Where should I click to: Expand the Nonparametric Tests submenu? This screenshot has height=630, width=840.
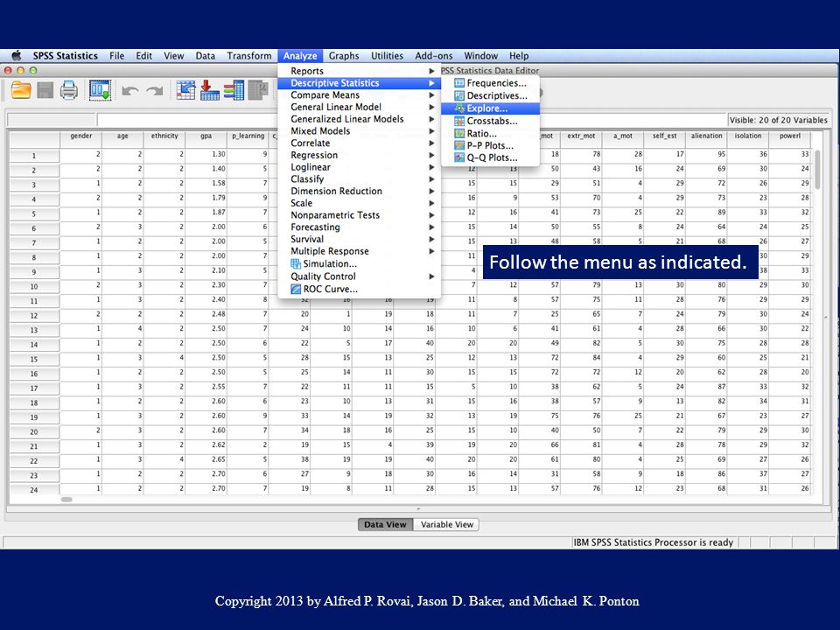(x=359, y=215)
